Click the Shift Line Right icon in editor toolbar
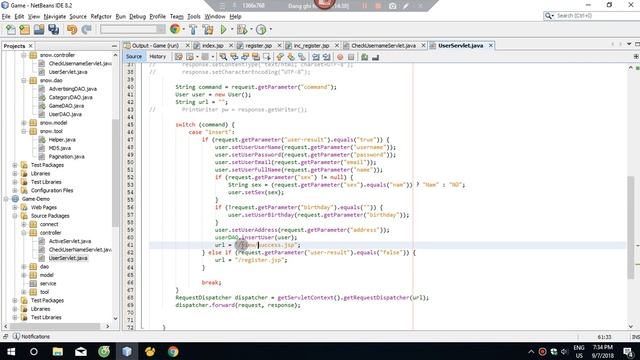This screenshot has width=640, height=360. (x=327, y=57)
